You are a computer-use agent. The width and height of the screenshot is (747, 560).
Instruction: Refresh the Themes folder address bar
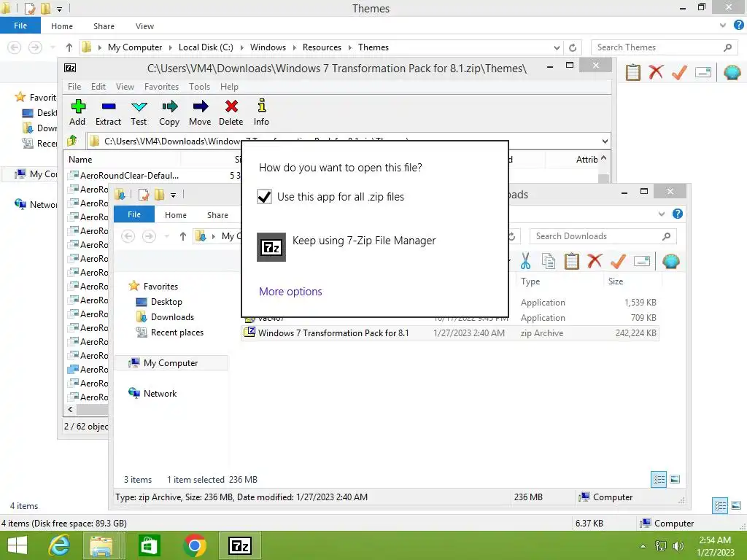[x=573, y=47]
